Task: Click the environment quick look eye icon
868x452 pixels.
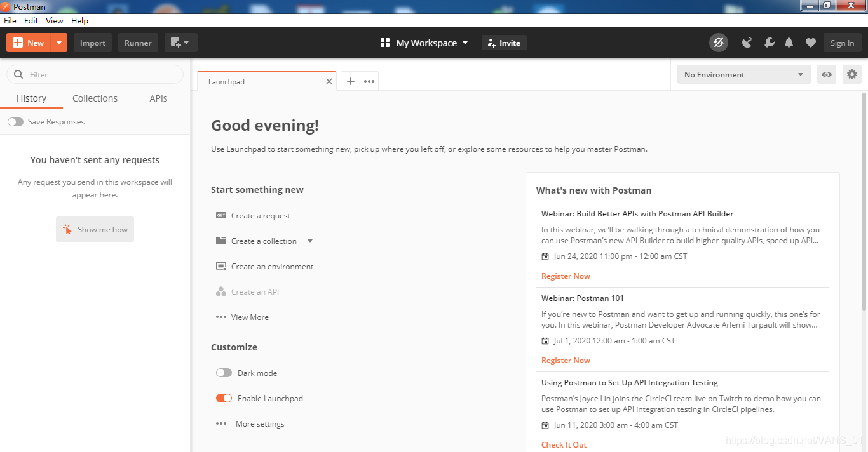Action: pos(826,74)
